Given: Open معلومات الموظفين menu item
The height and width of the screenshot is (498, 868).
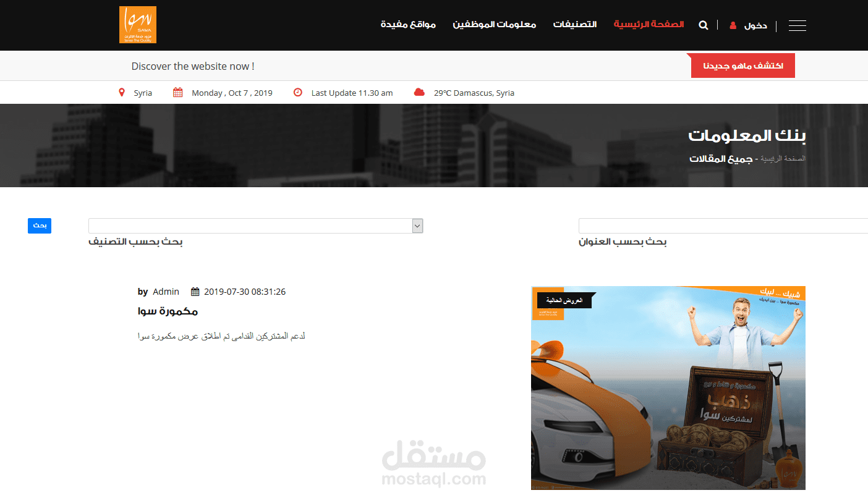Looking at the screenshot, I should click(x=495, y=25).
